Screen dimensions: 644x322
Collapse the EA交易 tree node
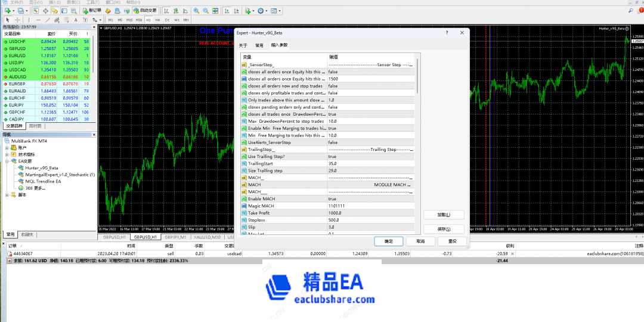tap(7, 161)
